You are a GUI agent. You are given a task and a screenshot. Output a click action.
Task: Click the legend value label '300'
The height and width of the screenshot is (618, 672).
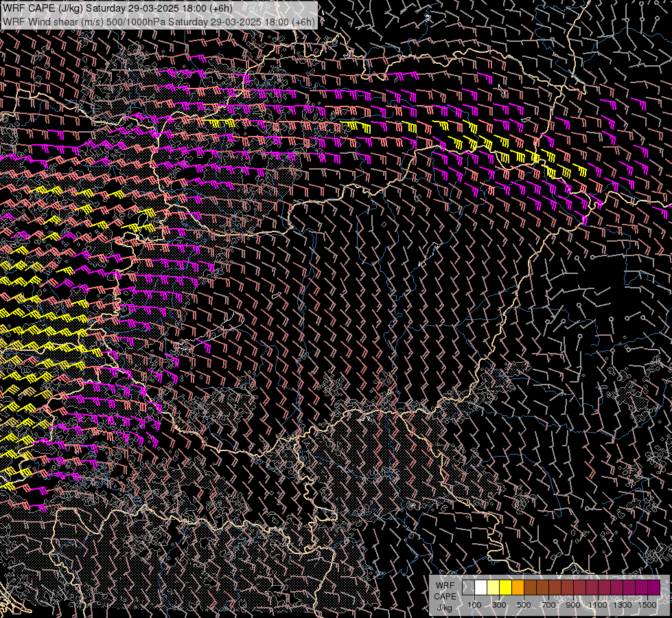pos(499,605)
